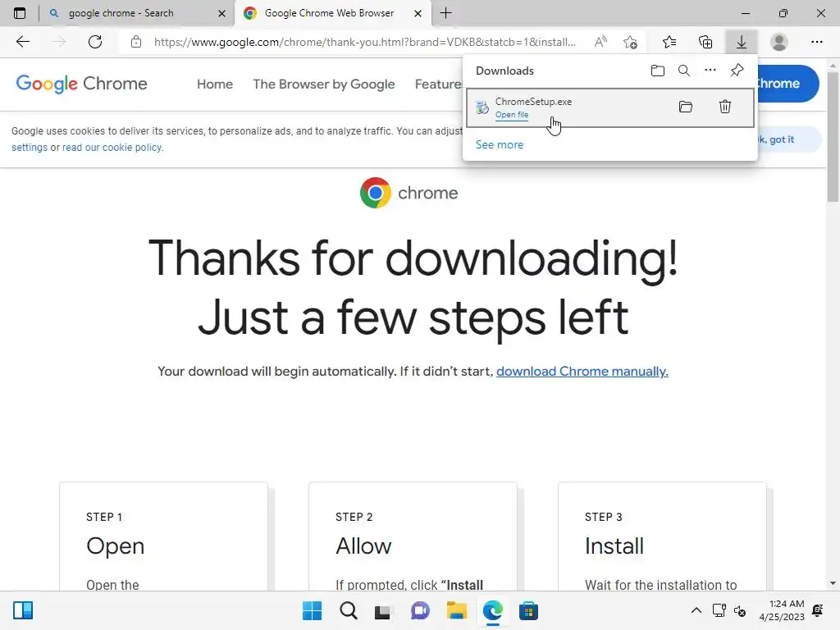
Task: Show ChromeSetup.exe in folder
Action: coord(686,107)
